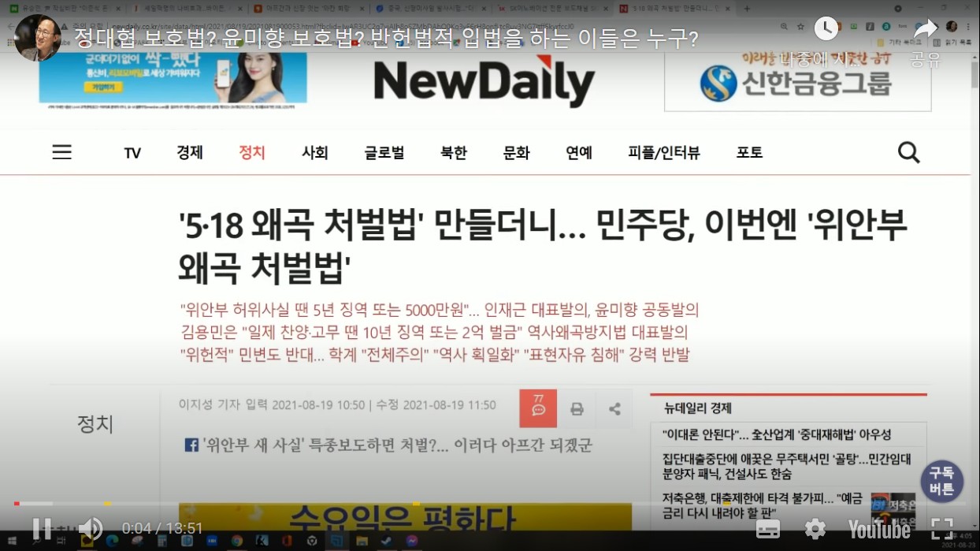This screenshot has height=551, width=980.
Task: Open the Shinhan Financial Group banner ad
Action: (797, 80)
